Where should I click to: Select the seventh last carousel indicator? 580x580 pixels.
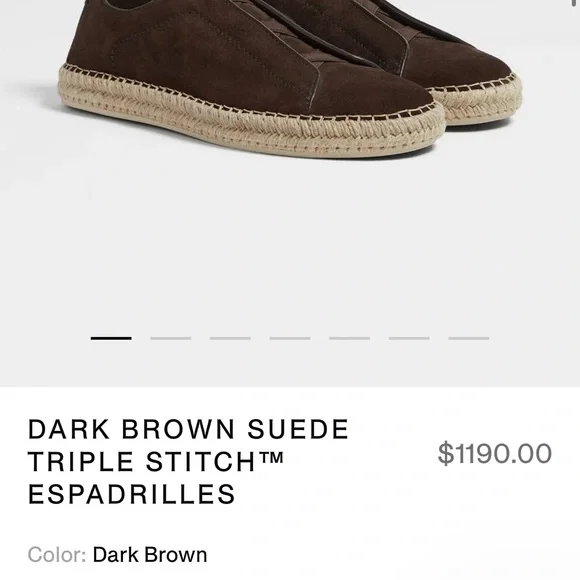tap(469, 338)
